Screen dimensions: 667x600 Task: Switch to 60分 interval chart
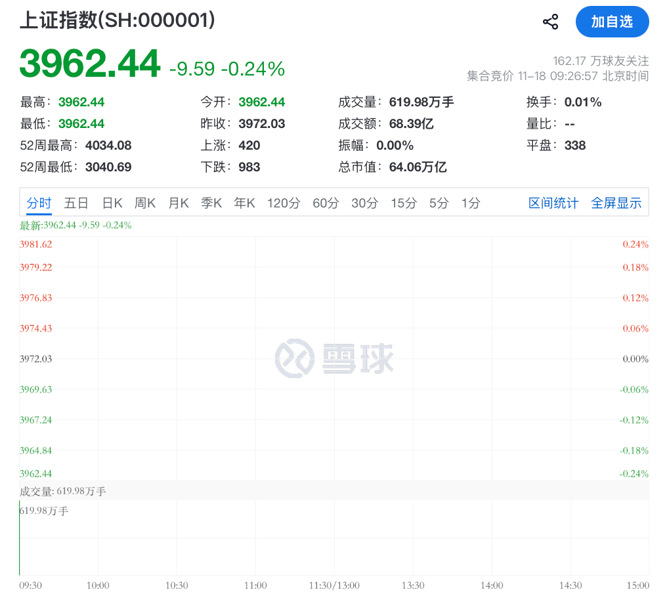click(x=326, y=203)
